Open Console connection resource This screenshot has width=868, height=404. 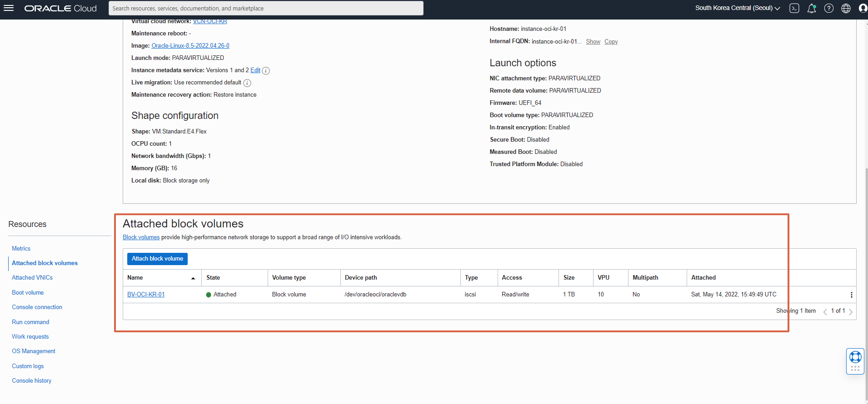pyautogui.click(x=37, y=307)
